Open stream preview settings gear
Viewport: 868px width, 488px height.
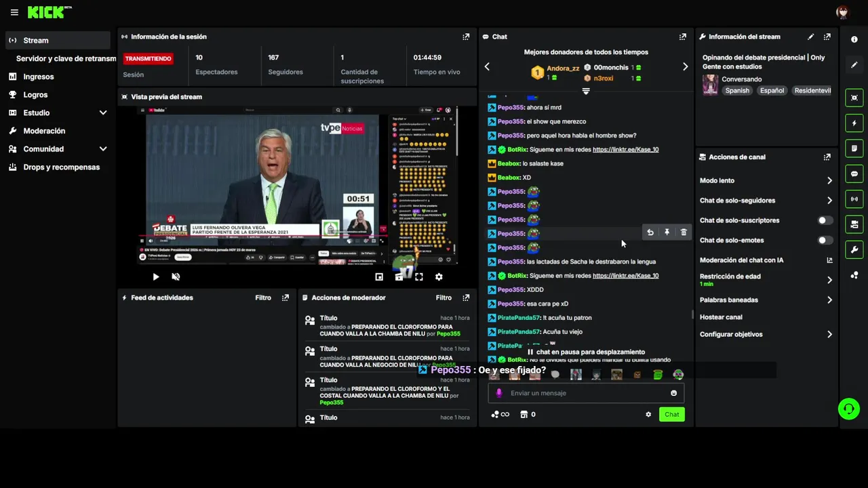click(439, 277)
